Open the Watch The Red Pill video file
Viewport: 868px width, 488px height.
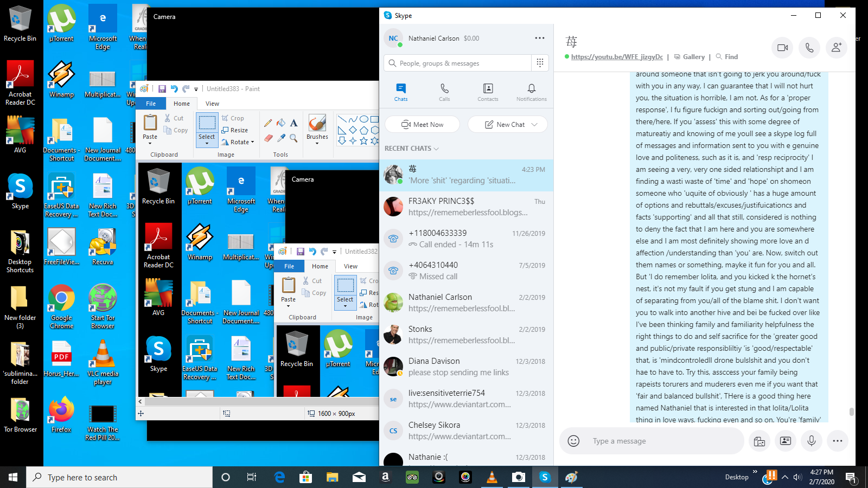(x=103, y=422)
